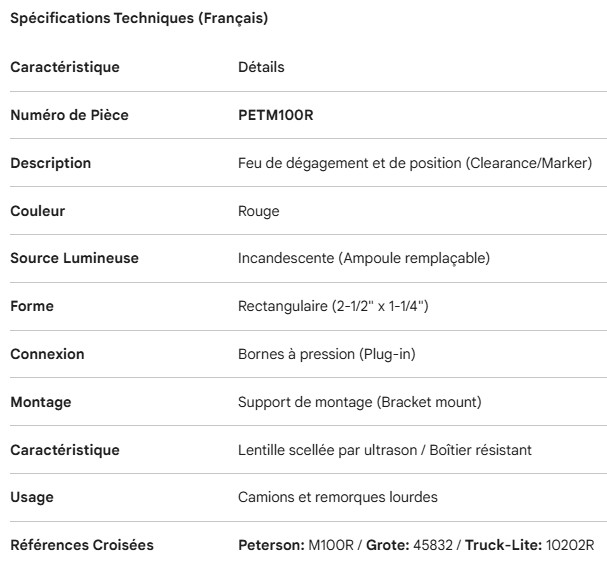Select the "Usage" row label
Screen dimensions: 607x563
32,497
